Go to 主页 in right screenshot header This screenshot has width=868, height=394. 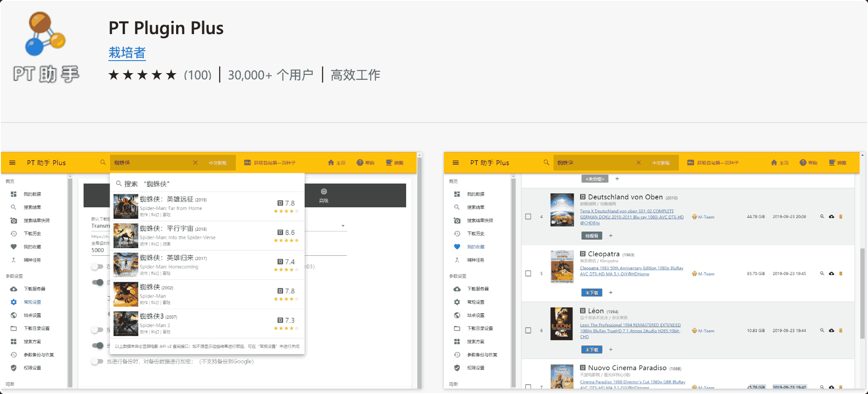point(780,163)
